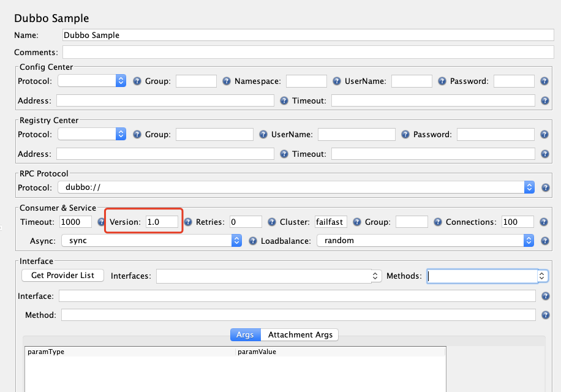Click help icon after Config Center Group field

click(227, 81)
